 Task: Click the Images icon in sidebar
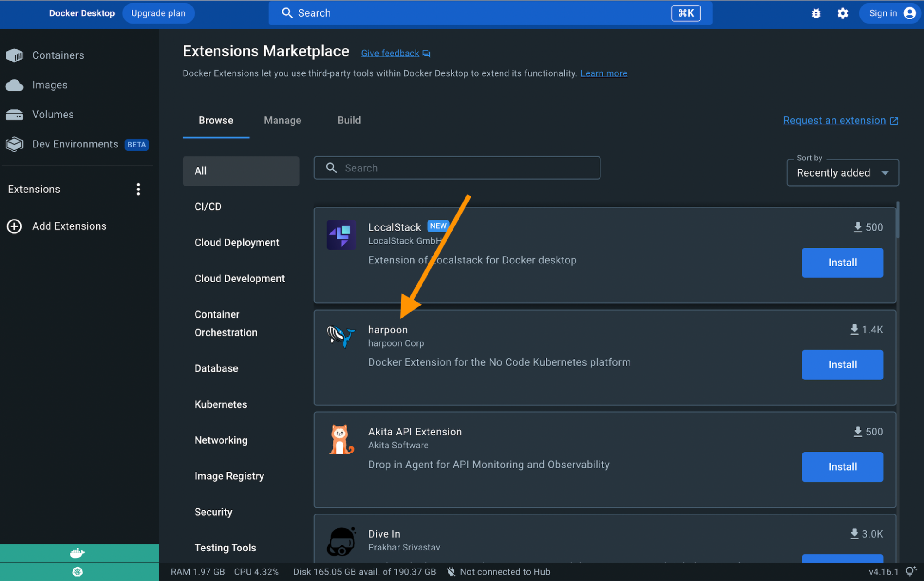(14, 84)
